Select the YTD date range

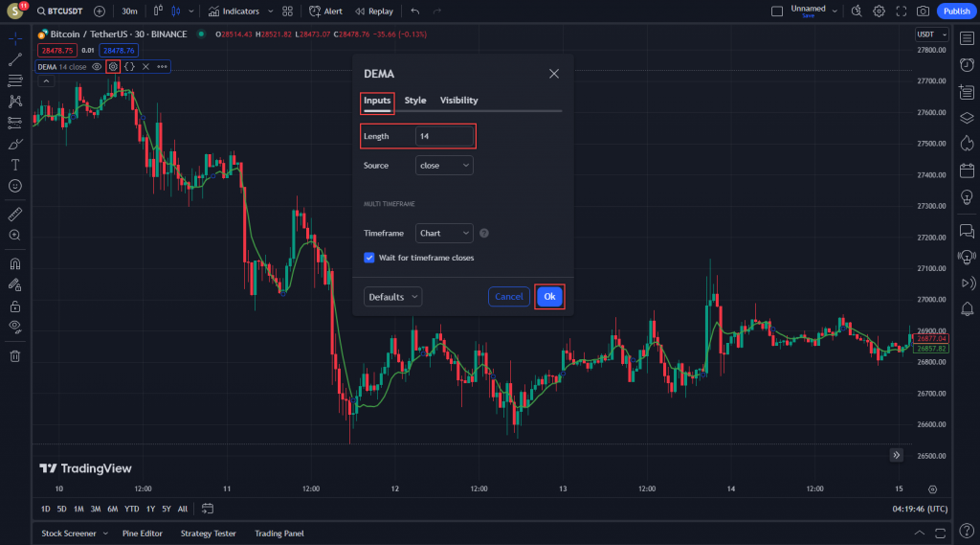[x=131, y=509]
